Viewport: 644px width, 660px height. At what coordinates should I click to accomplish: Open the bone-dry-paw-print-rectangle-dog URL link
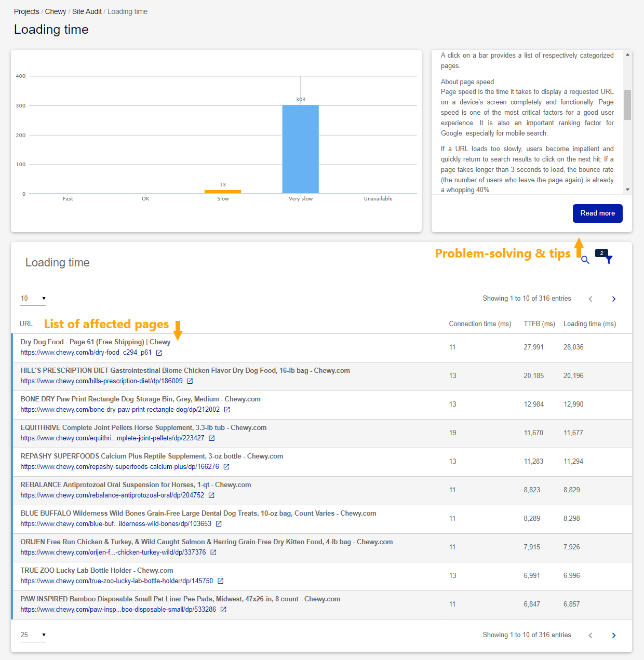(120, 410)
